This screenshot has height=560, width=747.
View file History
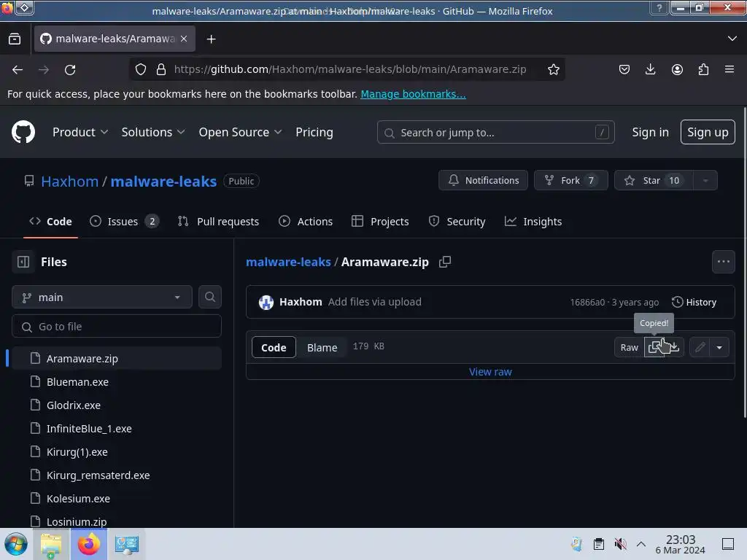(694, 302)
